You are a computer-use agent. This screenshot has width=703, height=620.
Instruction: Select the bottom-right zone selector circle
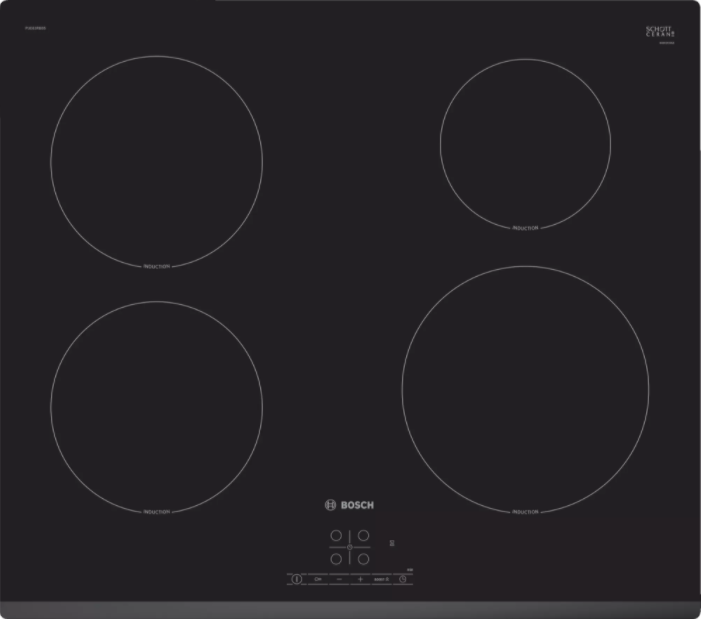click(364, 559)
